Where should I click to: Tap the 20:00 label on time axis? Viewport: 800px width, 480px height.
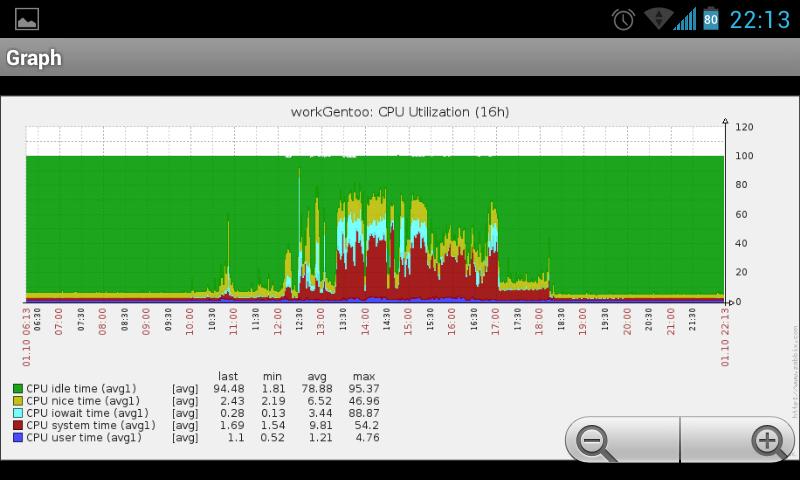click(627, 321)
